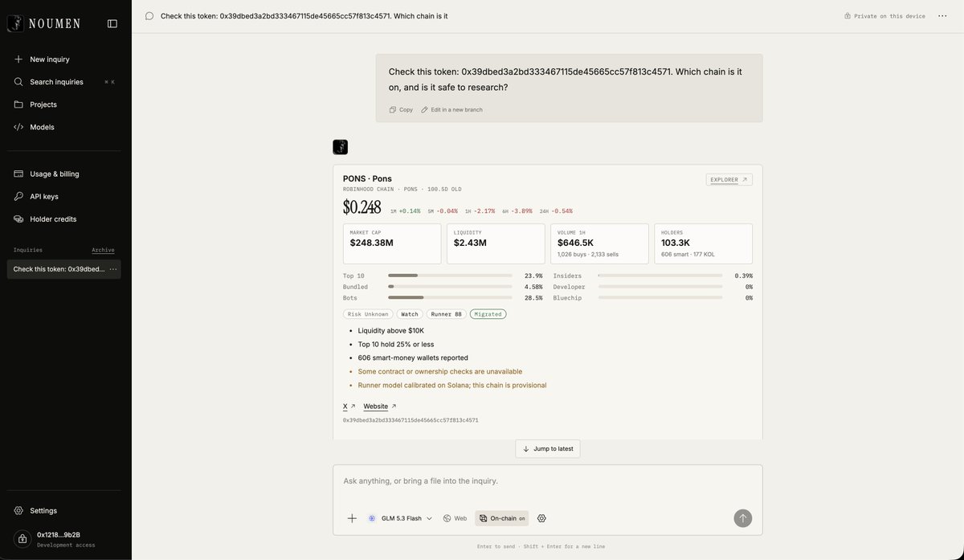
Task: Click the Watch tag
Action: 410,314
